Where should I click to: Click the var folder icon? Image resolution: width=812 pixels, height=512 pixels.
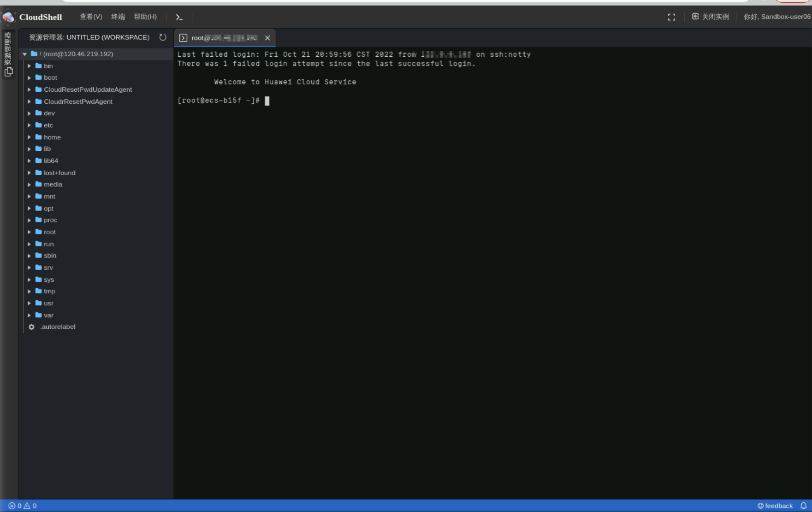39,315
